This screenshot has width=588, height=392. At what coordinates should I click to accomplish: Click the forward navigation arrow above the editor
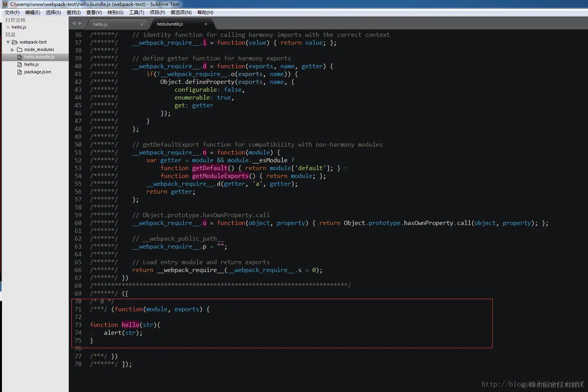tap(80, 24)
